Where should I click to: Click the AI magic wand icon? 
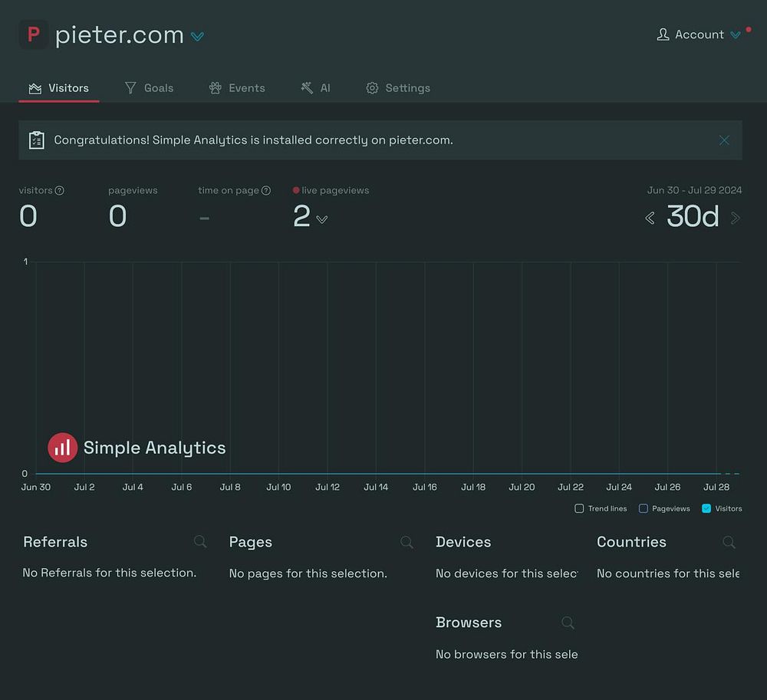(x=307, y=88)
